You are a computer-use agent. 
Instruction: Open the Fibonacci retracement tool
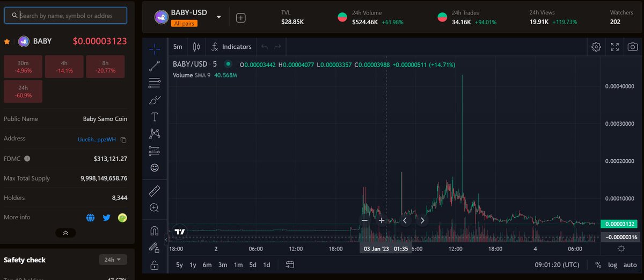tap(155, 83)
